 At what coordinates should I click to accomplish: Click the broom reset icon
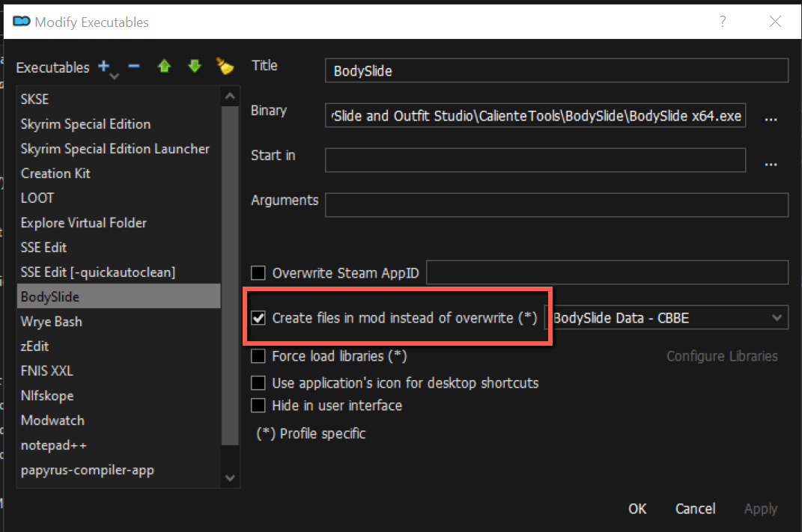(225, 66)
